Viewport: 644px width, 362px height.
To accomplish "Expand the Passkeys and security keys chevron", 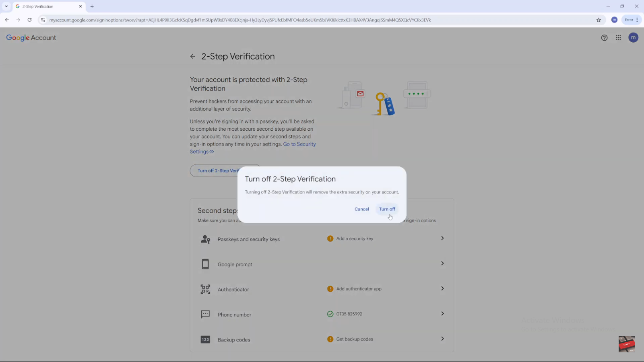I will [442, 238].
